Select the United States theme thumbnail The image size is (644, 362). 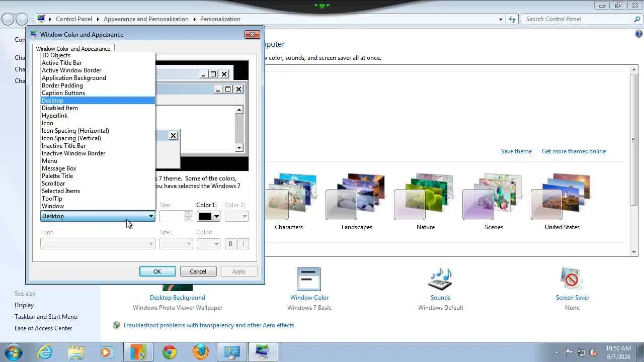[562, 197]
